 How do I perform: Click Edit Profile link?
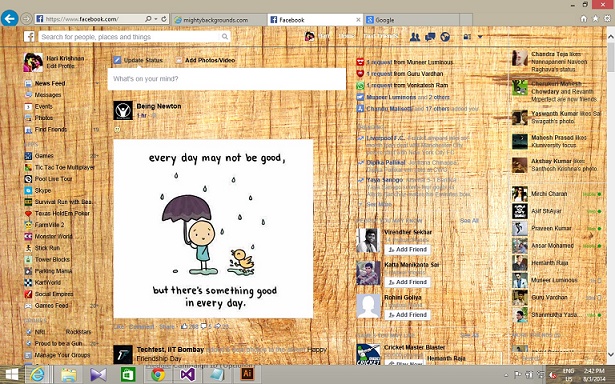click(x=60, y=66)
